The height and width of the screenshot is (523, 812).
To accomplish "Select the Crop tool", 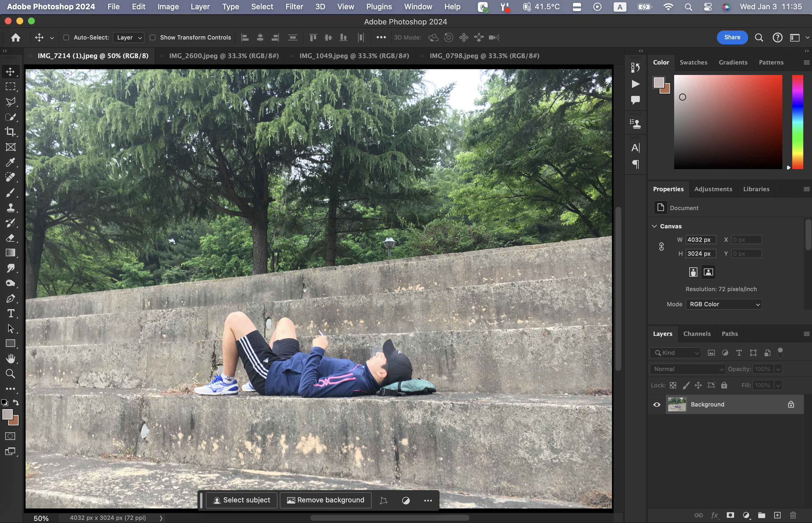I will (x=10, y=132).
